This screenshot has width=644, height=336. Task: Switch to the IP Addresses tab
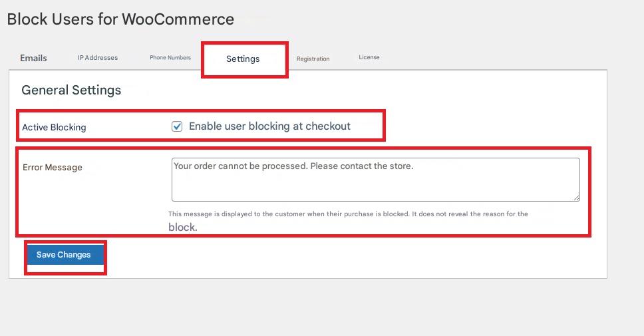(x=98, y=58)
